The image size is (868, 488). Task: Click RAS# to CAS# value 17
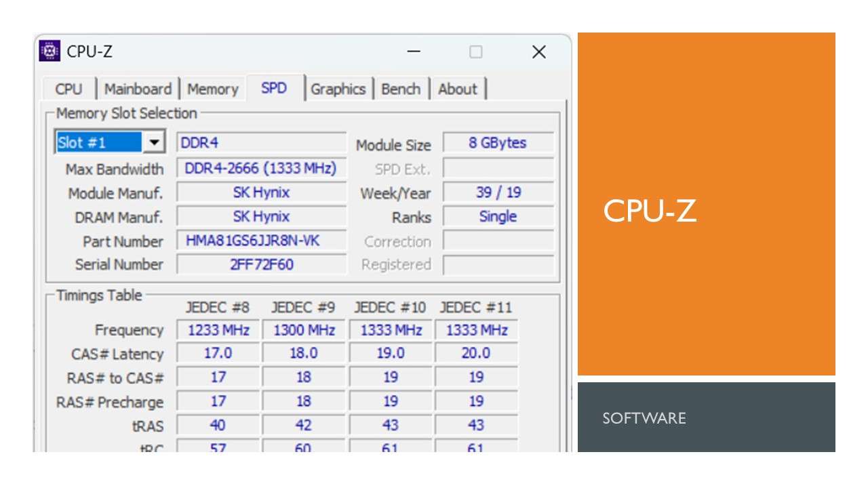(218, 377)
